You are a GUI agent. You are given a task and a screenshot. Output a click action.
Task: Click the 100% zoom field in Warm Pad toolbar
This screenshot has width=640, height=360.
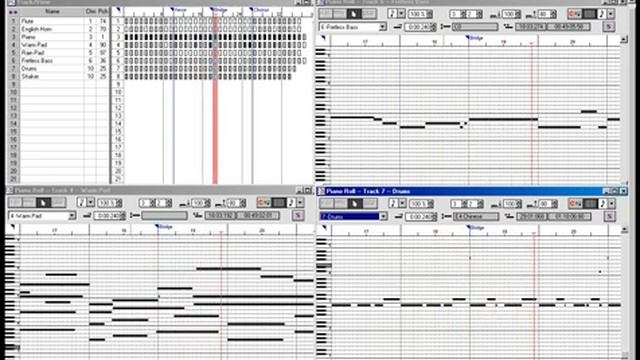109,203
